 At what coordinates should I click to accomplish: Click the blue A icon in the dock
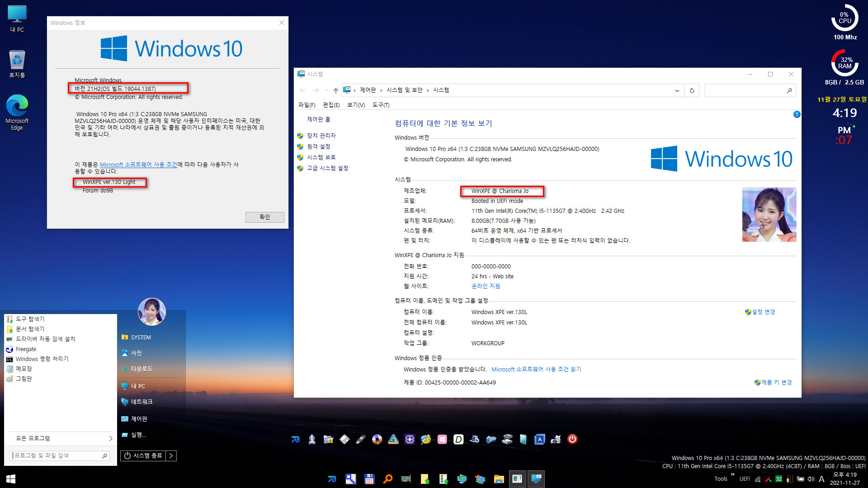pos(539,439)
